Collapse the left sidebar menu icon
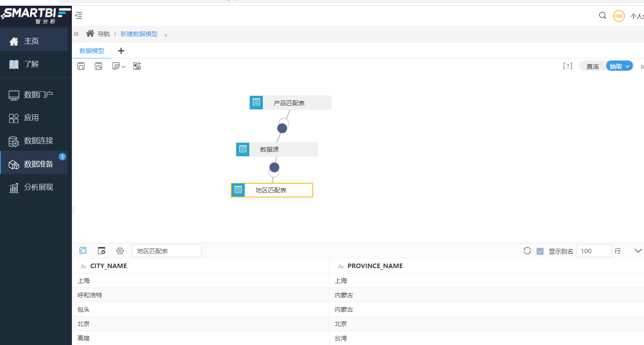The width and height of the screenshot is (644, 345). 79,16
